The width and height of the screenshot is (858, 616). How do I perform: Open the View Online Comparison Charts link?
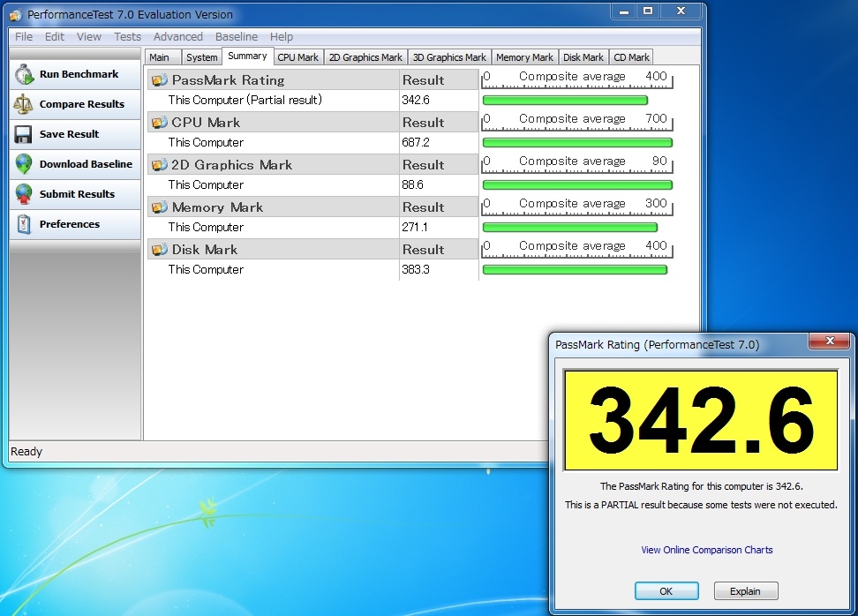706,550
